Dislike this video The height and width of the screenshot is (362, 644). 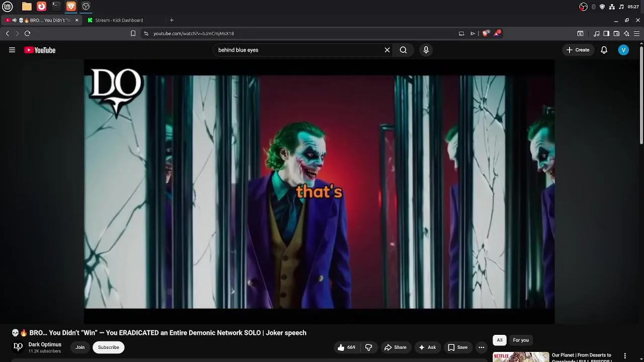click(x=368, y=347)
